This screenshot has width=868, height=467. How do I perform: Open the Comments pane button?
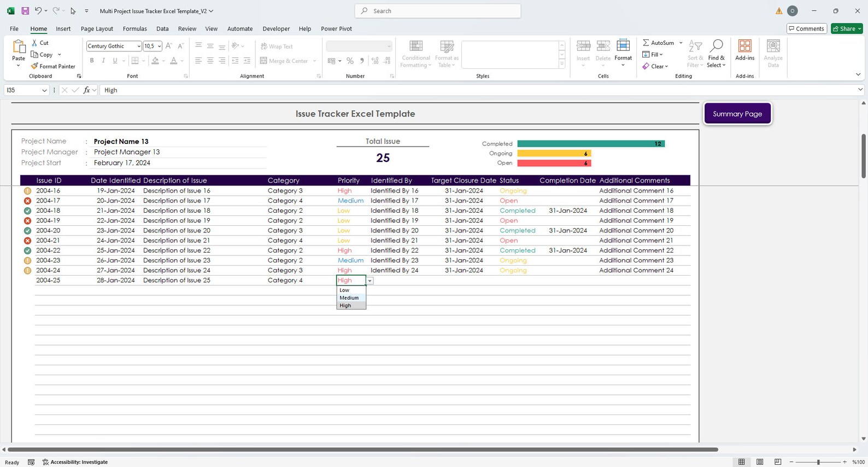coord(807,28)
